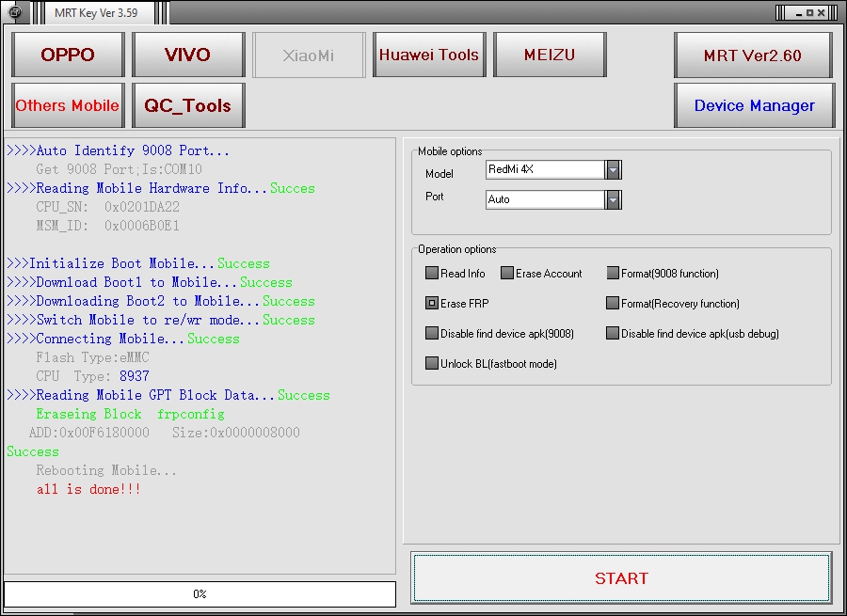Click 'Downloading Boot2 to Mobile' log line

[x=161, y=301]
